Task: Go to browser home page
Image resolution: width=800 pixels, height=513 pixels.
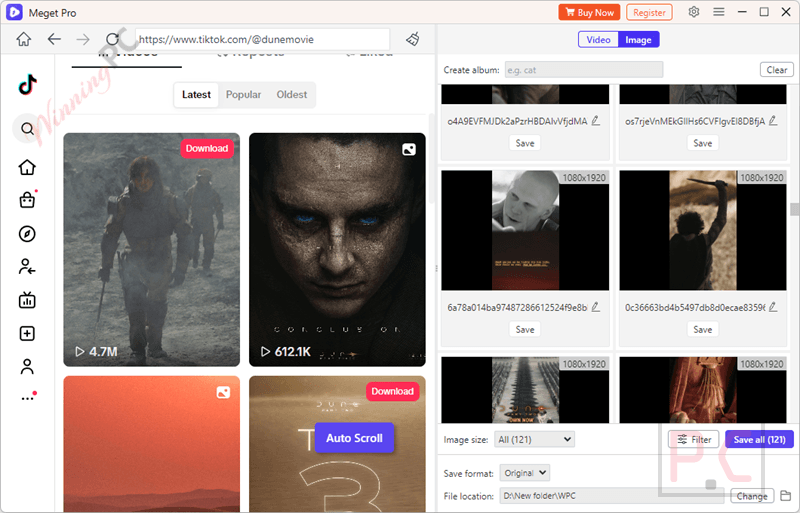Action: [x=23, y=39]
